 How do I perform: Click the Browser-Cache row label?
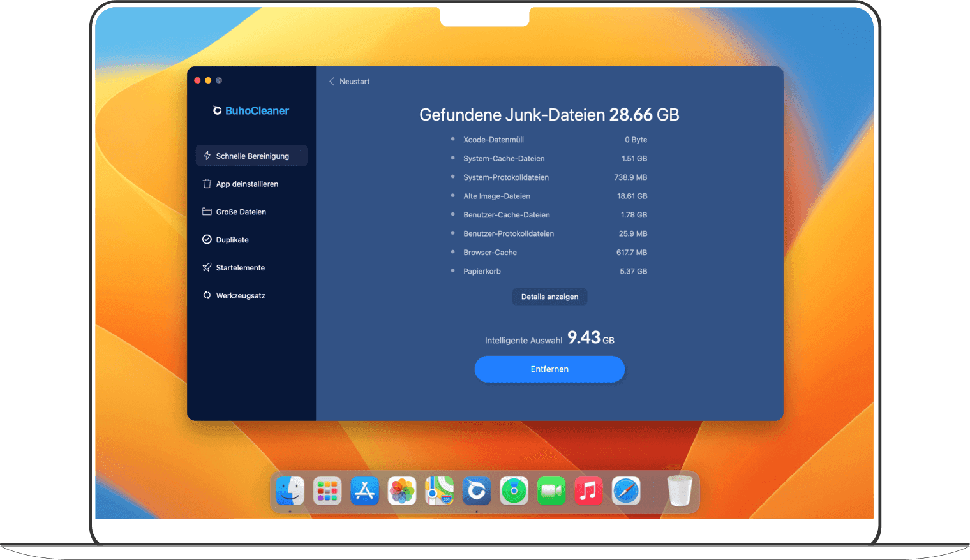point(490,253)
